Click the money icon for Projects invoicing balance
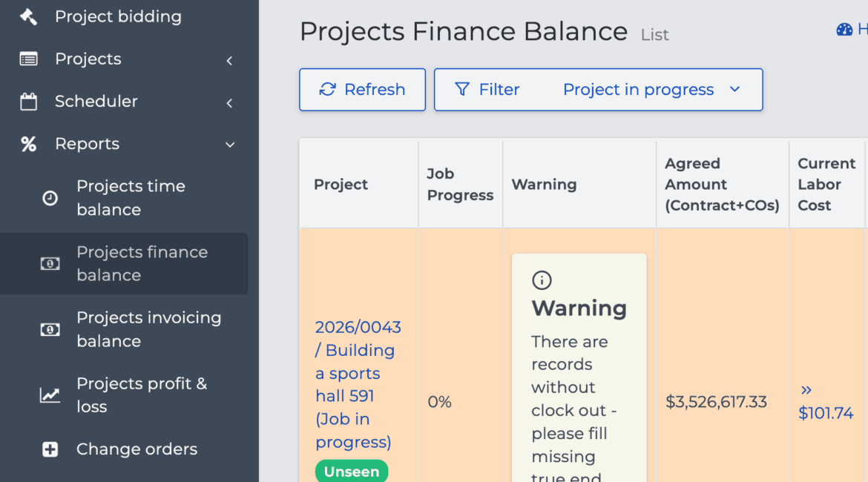 tap(50, 329)
